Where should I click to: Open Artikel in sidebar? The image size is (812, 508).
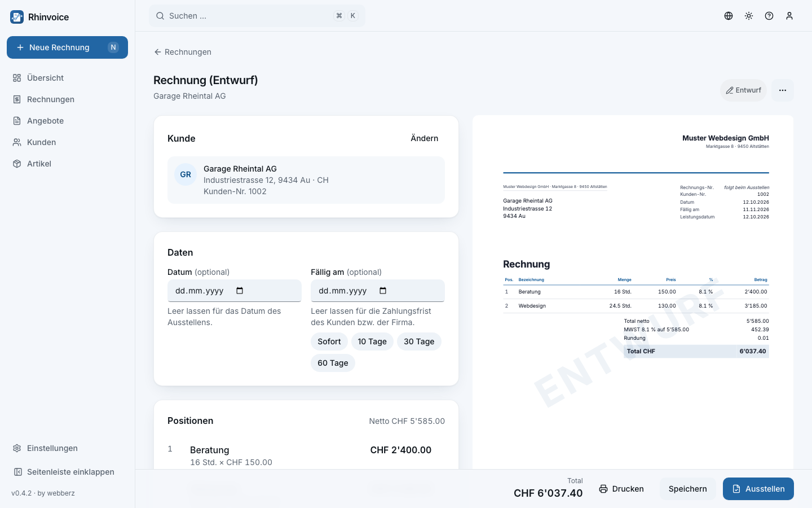coord(67,164)
